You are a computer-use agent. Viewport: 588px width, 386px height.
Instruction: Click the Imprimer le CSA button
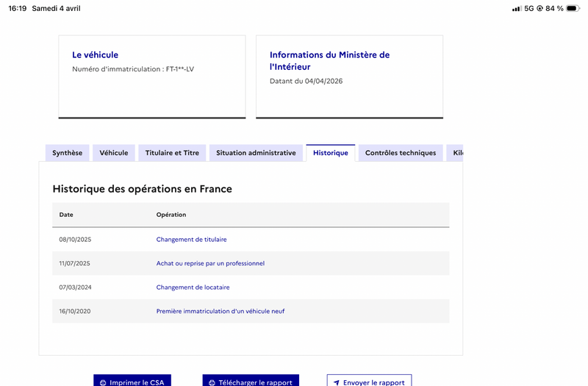click(x=132, y=380)
